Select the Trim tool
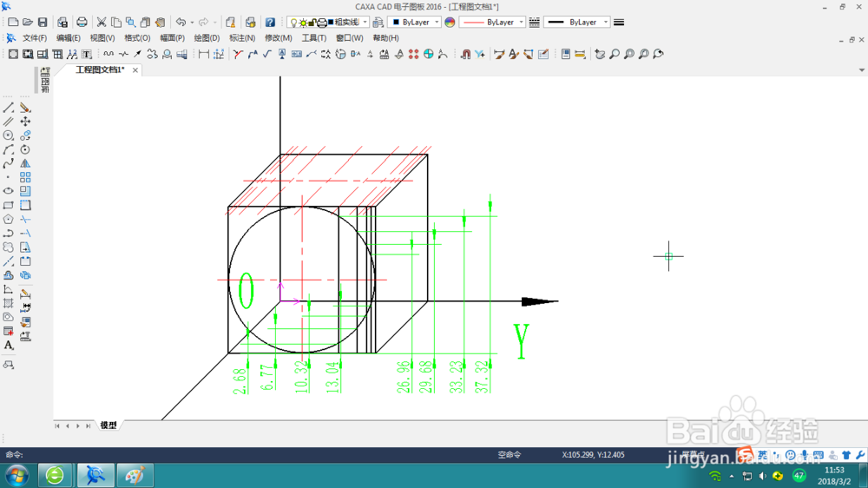Viewport: 868px width, 488px height. click(25, 220)
